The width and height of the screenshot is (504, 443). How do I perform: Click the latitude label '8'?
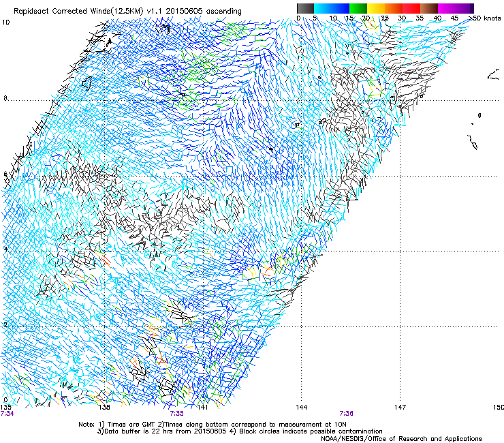pos(5,98)
